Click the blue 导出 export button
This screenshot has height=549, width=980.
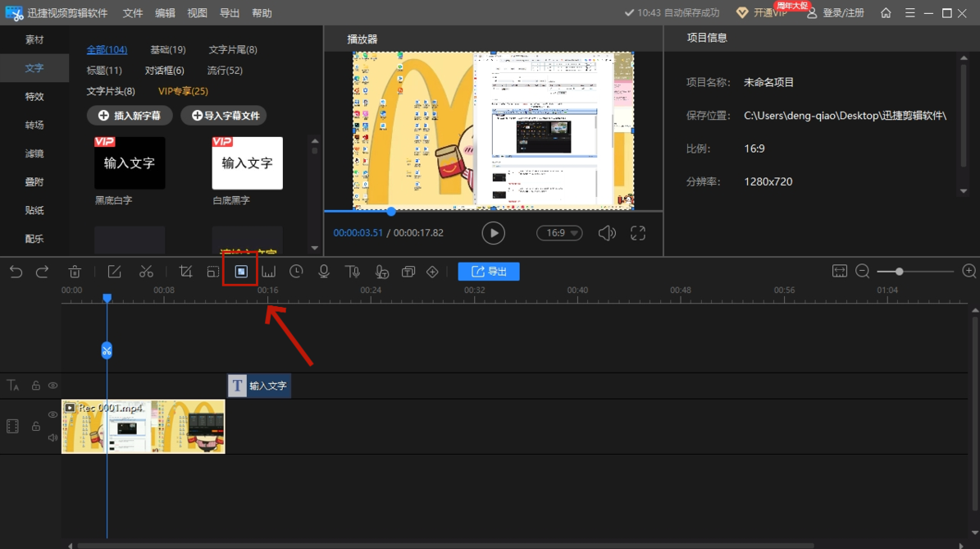pyautogui.click(x=489, y=272)
